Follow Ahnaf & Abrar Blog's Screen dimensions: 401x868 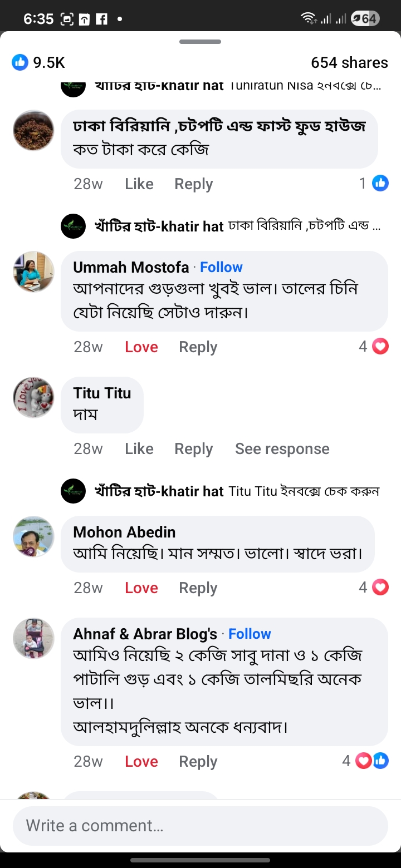click(250, 634)
